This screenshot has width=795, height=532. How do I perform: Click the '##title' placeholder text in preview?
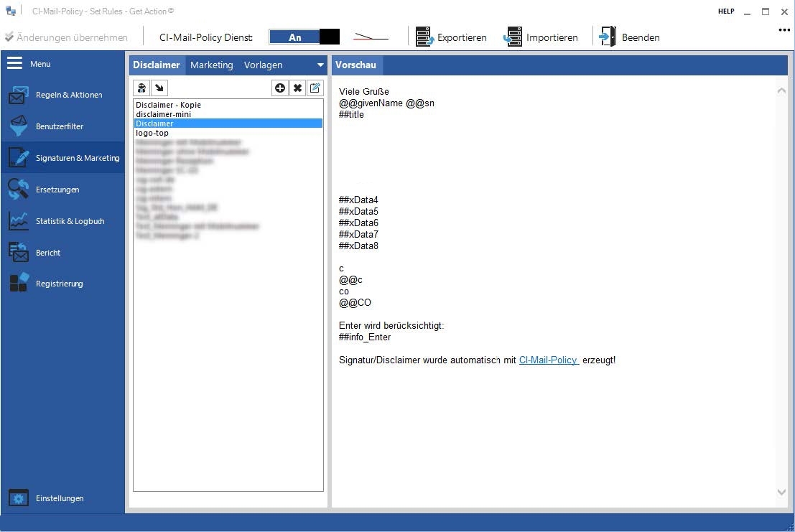[x=351, y=114]
